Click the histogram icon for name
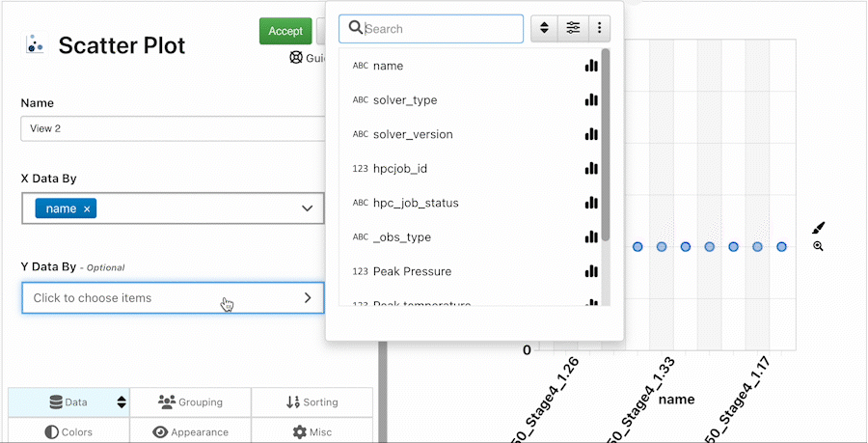 [591, 66]
